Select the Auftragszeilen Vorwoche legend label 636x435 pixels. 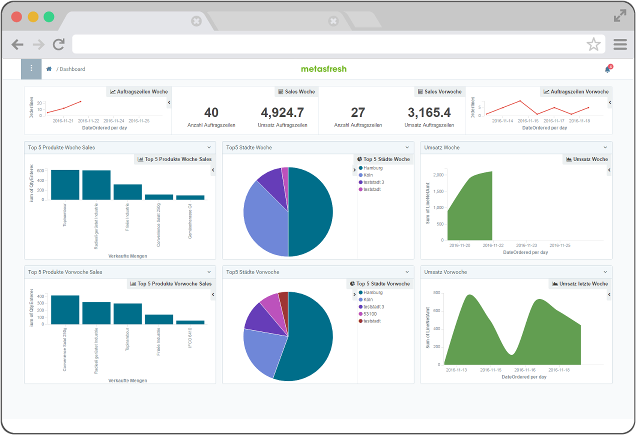[x=577, y=91]
